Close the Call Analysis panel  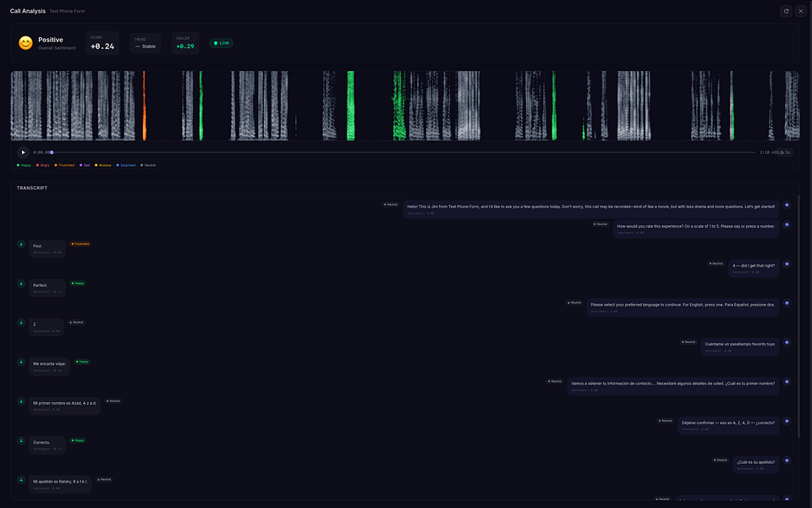(801, 11)
